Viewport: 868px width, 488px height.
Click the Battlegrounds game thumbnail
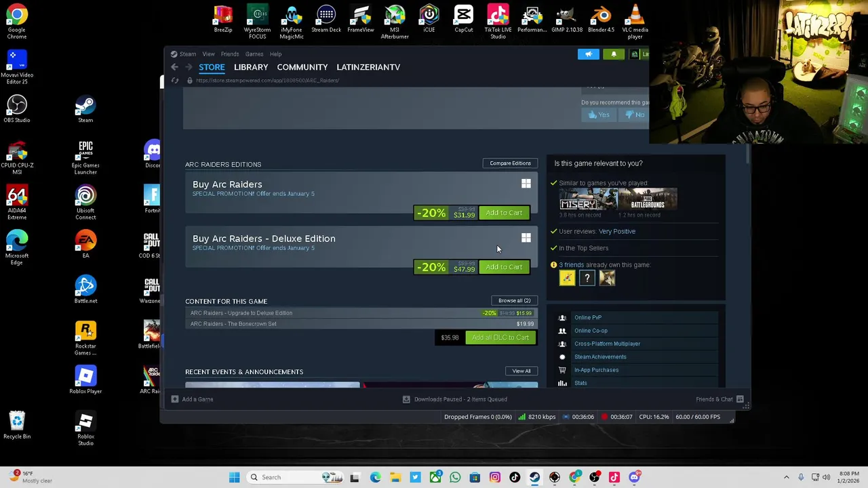(x=648, y=199)
